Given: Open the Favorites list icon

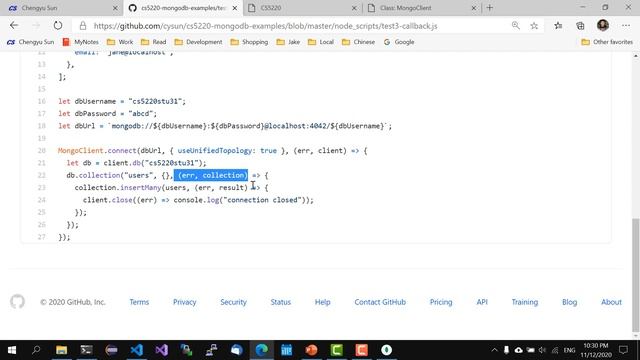Looking at the screenshot, I should pyautogui.click(x=558, y=26).
